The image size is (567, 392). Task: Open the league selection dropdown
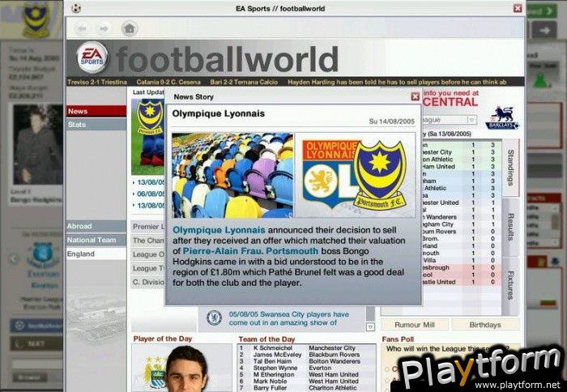471,120
